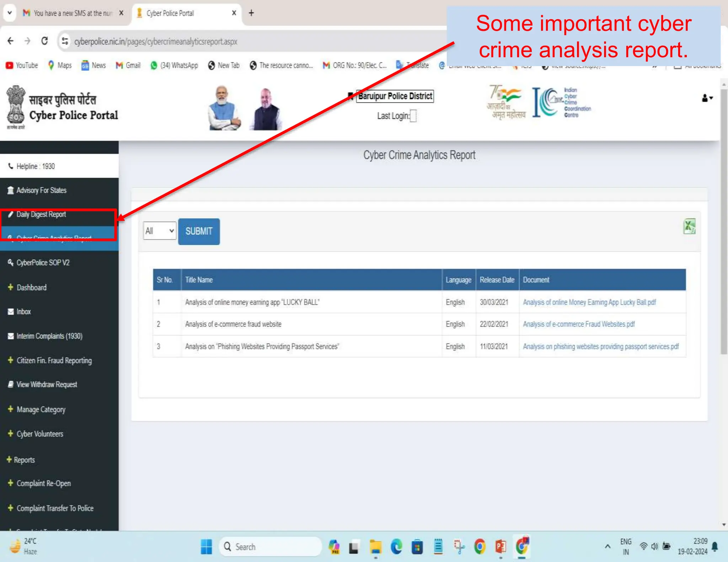Open the language filter dropdown showing All
This screenshot has width=728, height=562.
159,231
